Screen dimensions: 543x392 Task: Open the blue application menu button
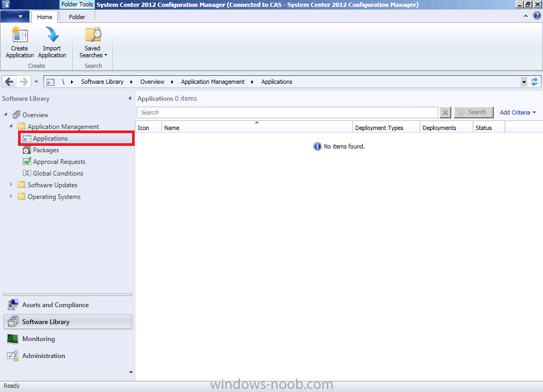pos(15,16)
